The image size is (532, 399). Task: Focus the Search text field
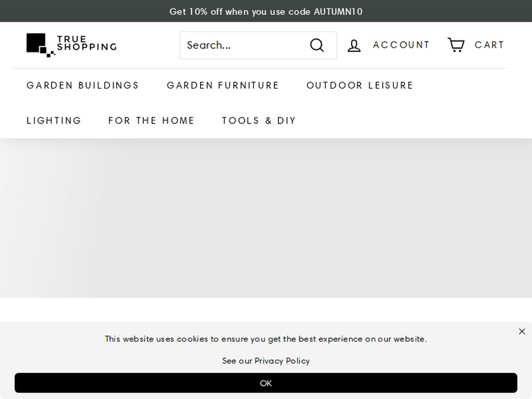[x=241, y=45]
